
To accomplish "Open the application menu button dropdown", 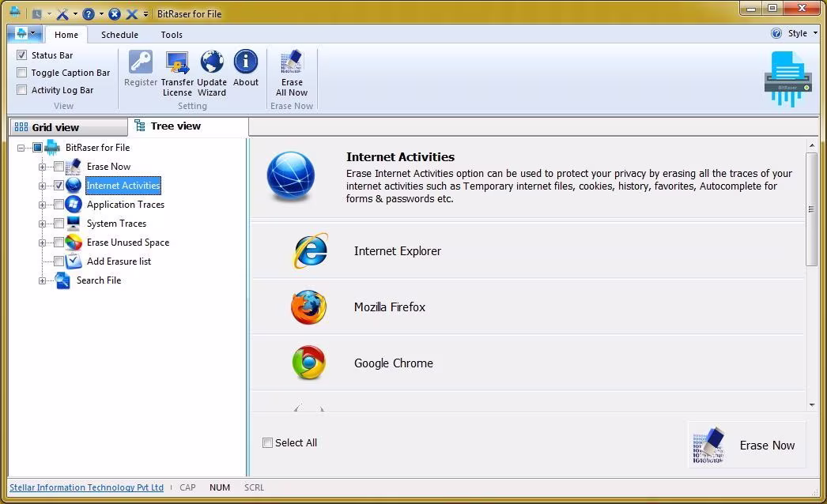I will tap(25, 34).
